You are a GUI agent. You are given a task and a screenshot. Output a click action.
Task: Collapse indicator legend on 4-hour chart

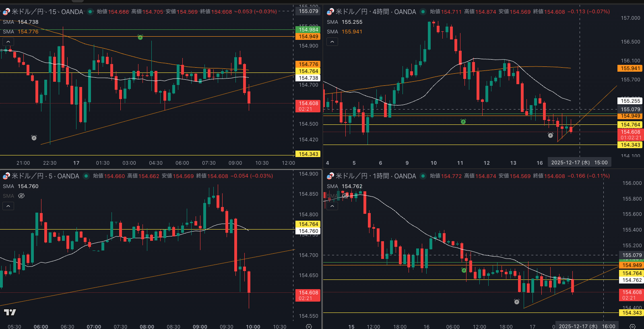click(332, 41)
